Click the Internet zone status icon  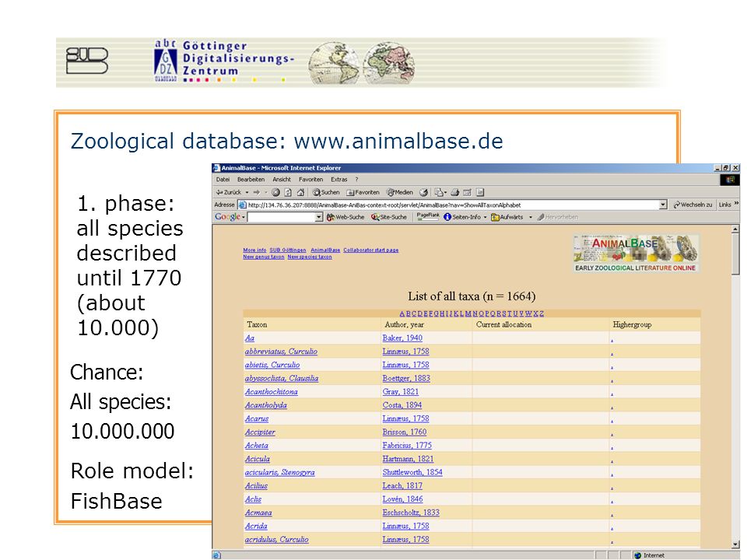point(638,555)
